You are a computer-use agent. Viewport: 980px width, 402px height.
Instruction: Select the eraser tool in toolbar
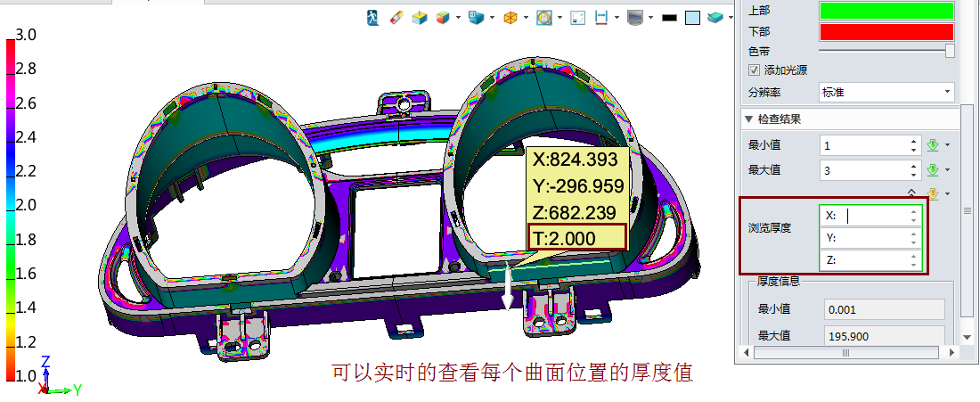[397, 17]
